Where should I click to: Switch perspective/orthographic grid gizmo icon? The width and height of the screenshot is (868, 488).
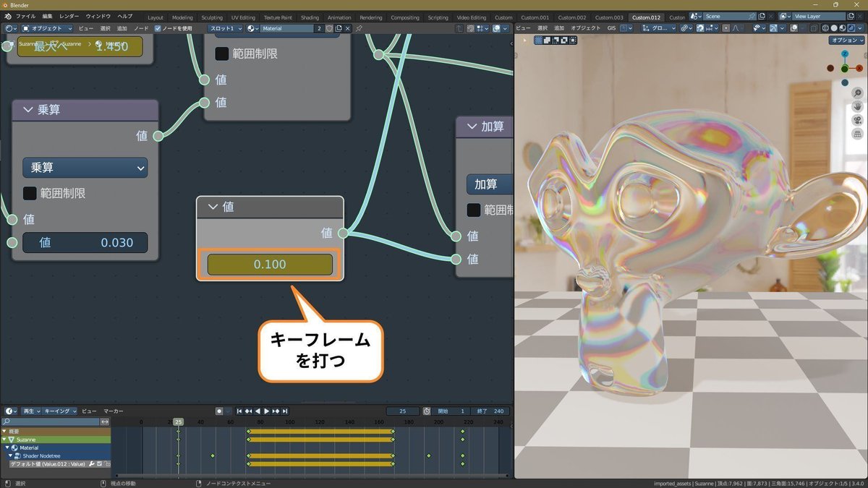857,134
